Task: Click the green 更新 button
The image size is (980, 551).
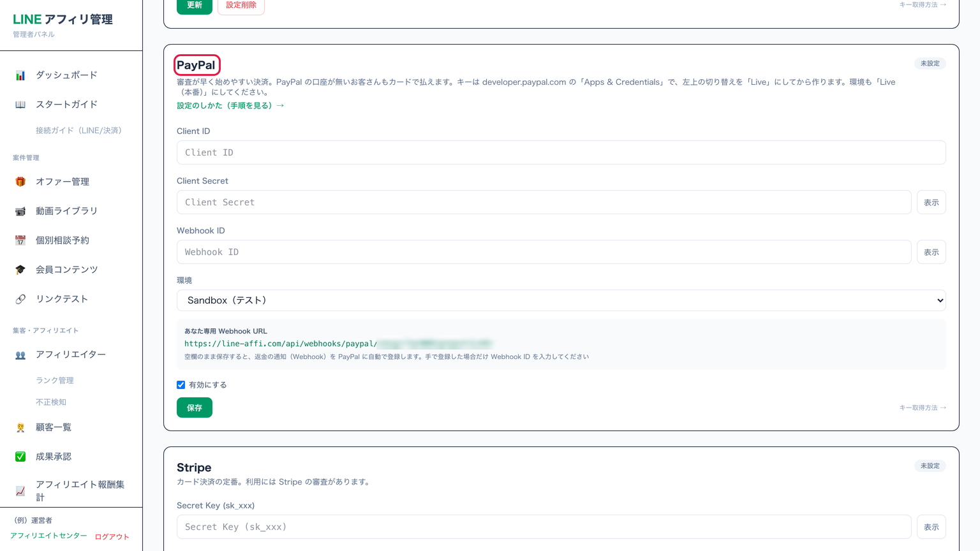Action: tap(195, 5)
